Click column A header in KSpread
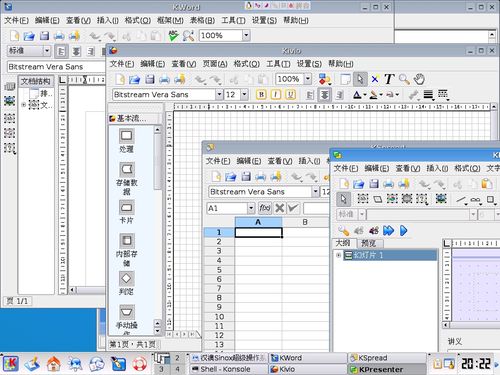The height and width of the screenshot is (375, 500). click(x=258, y=222)
